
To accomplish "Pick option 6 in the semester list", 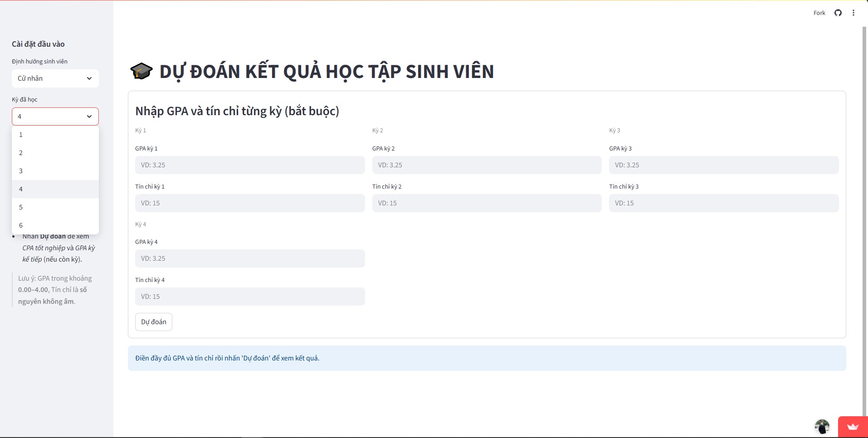I will 55,225.
